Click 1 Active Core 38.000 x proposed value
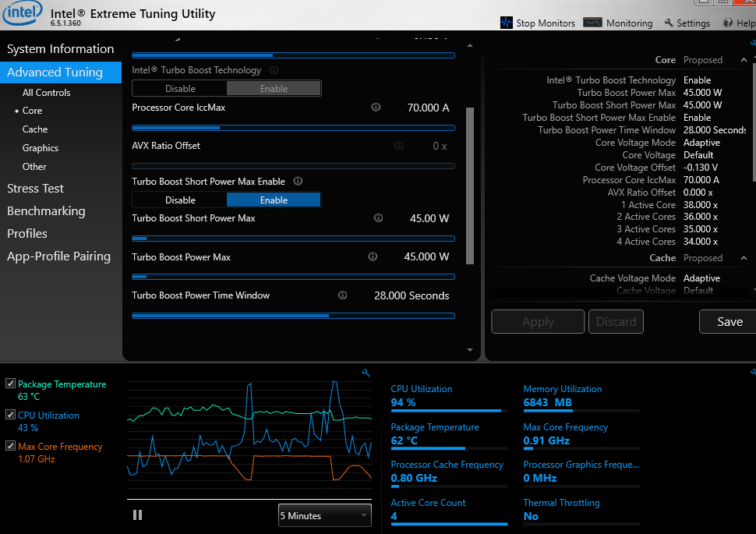756x534 pixels. tap(700, 204)
